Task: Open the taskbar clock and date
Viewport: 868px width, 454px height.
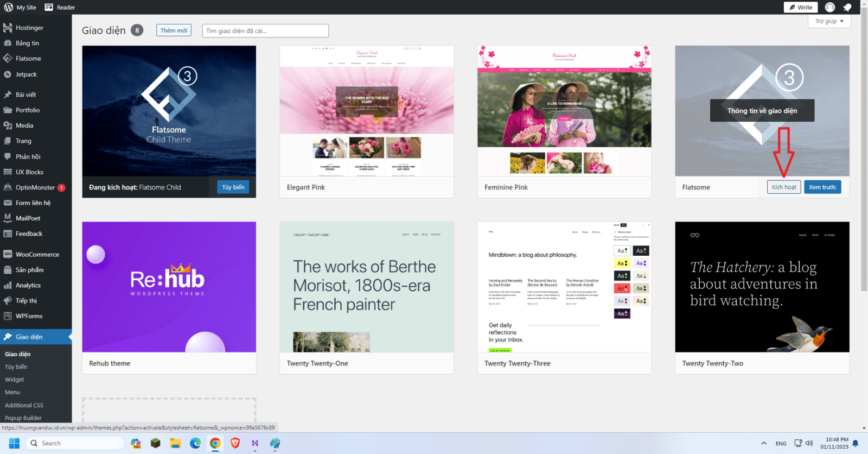Action: [834, 443]
